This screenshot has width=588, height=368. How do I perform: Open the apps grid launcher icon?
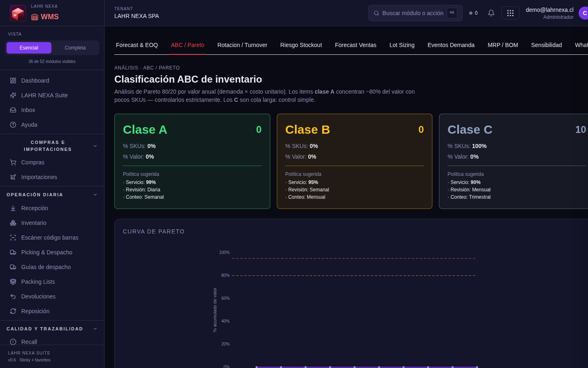[x=510, y=13]
